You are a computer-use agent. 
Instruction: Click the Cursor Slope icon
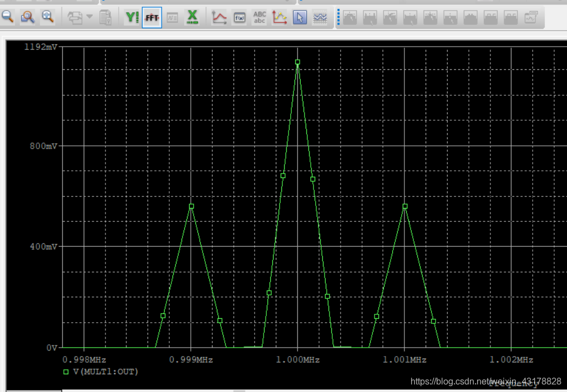click(390, 17)
